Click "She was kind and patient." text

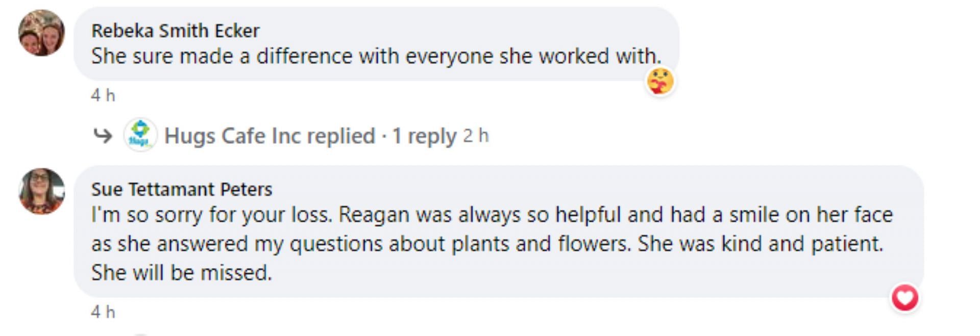760,244
